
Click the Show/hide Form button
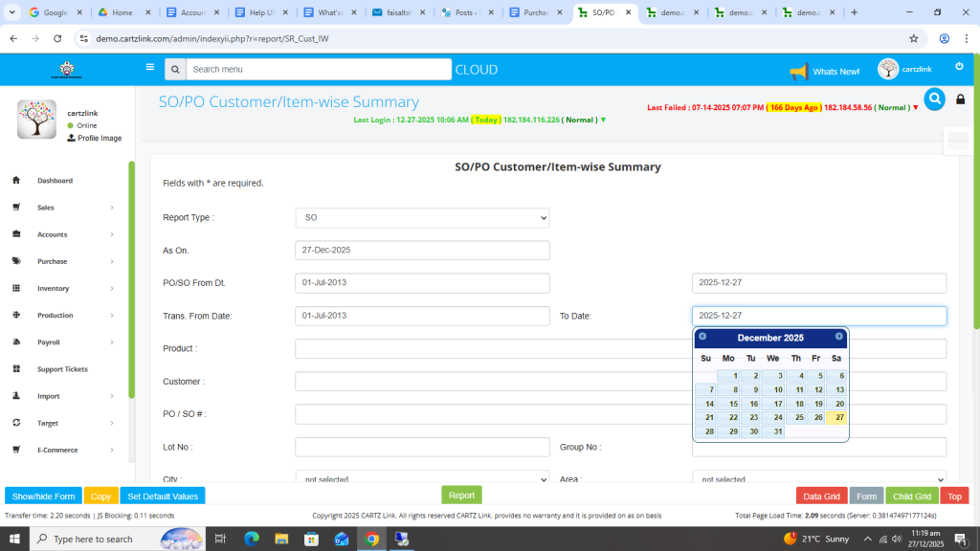(43, 496)
